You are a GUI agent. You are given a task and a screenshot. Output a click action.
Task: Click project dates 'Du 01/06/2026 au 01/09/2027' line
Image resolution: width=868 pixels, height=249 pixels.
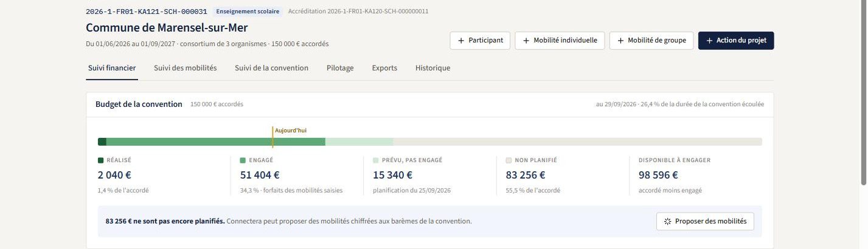coord(207,44)
